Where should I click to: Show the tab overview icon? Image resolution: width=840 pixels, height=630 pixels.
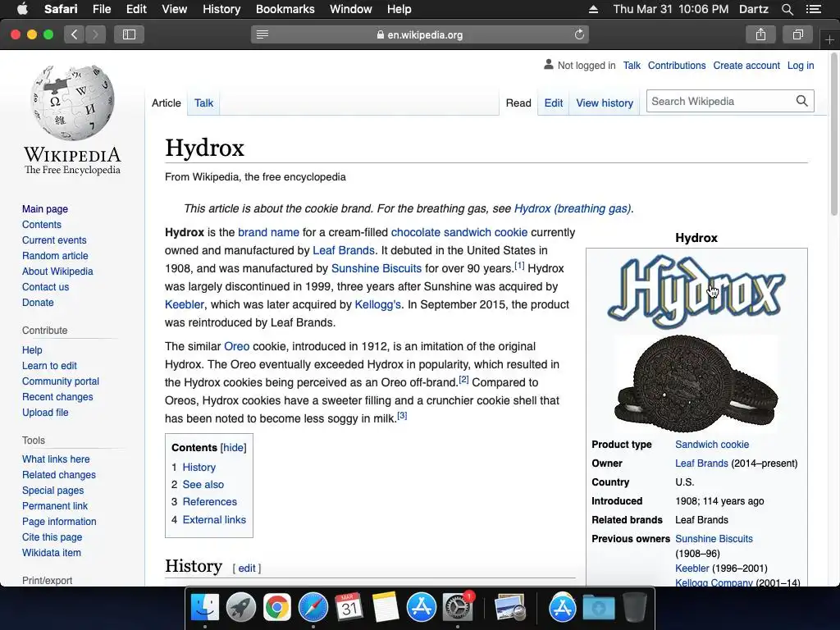797,34
